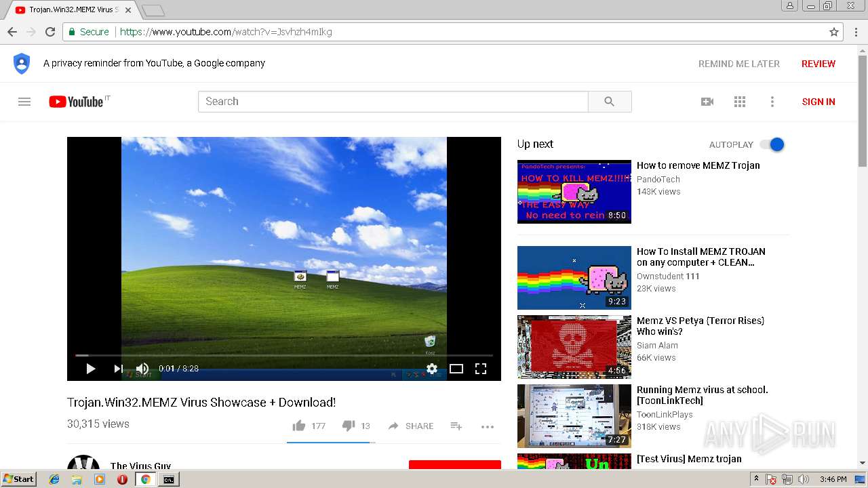The width and height of the screenshot is (868, 488).
Task: Show hidden system tray icons
Action: pyautogui.click(x=757, y=479)
